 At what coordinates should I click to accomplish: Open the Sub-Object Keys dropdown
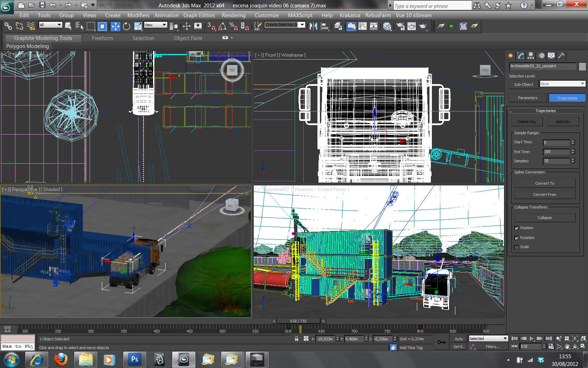coord(562,84)
